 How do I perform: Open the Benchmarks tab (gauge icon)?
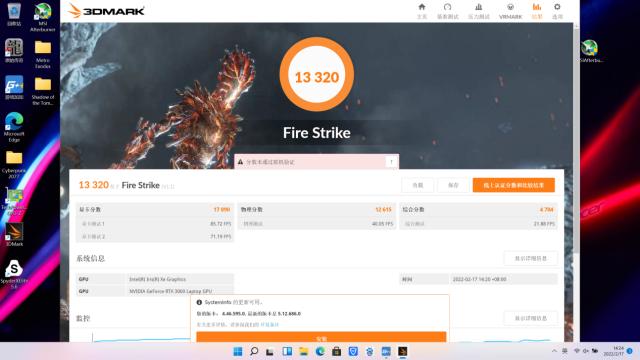(x=448, y=11)
